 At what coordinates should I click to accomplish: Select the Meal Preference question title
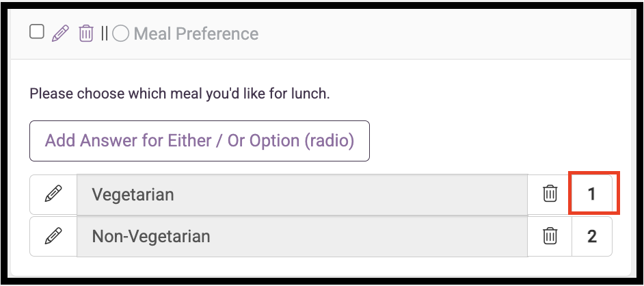tap(196, 34)
